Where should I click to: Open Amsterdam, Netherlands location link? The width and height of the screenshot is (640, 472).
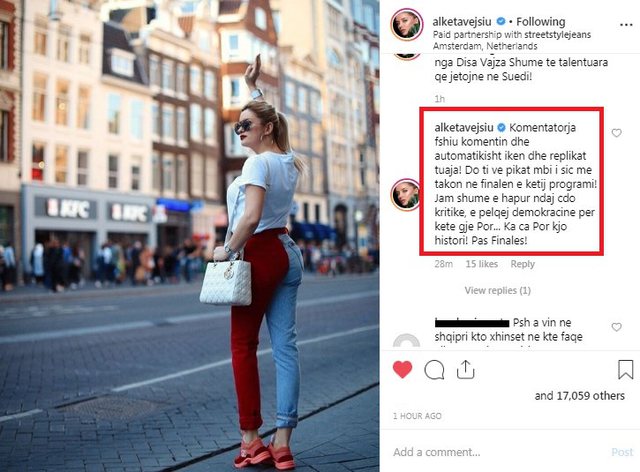485,46
